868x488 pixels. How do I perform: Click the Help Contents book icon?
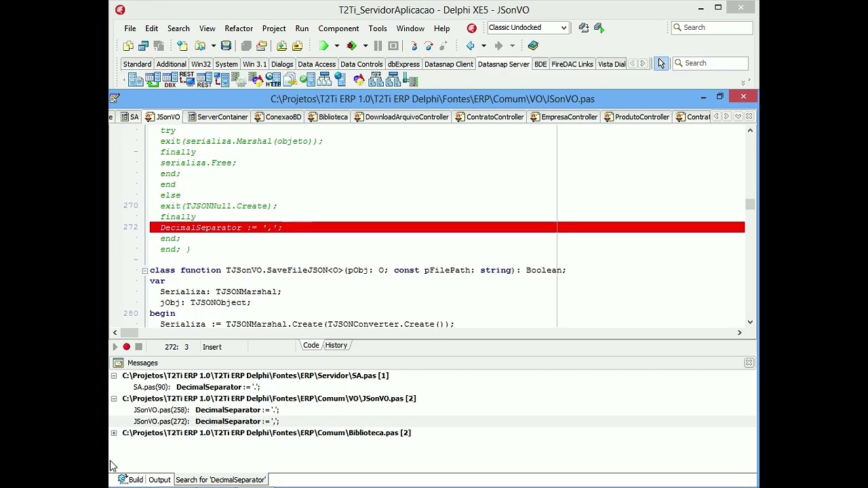533,45
